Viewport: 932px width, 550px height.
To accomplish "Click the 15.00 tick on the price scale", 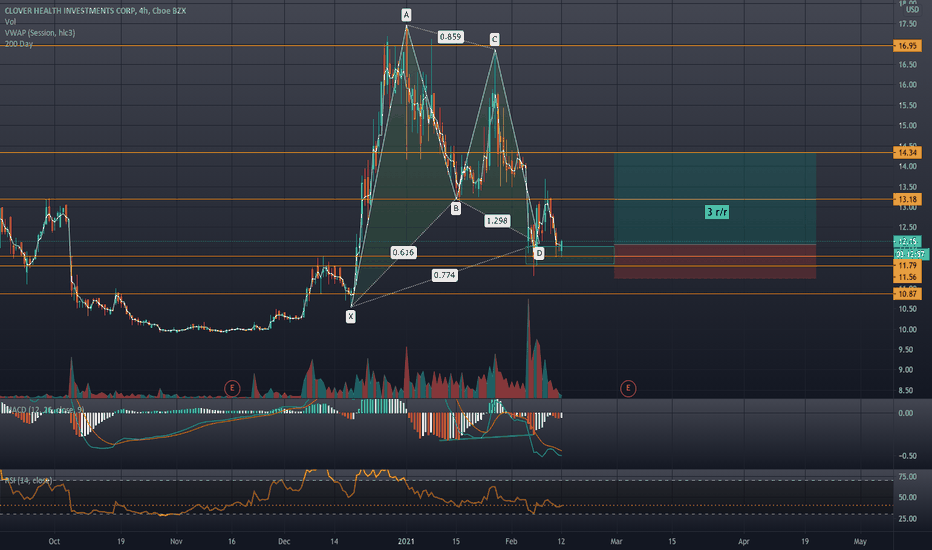I will click(908, 125).
